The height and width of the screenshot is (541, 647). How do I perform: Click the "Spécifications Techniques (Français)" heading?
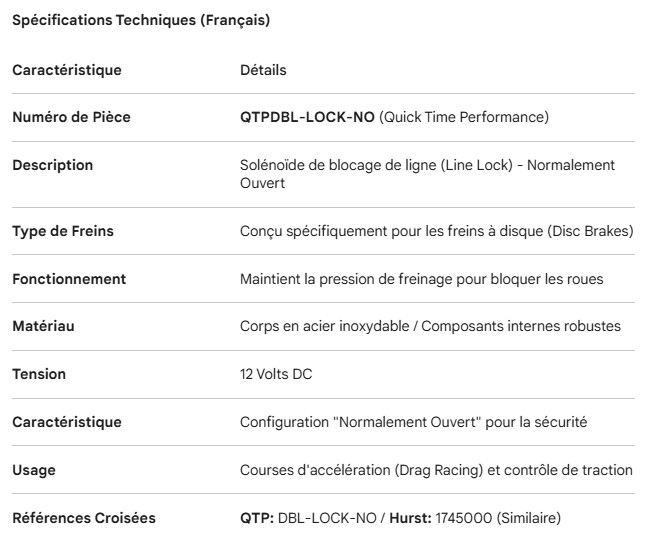click(141, 20)
